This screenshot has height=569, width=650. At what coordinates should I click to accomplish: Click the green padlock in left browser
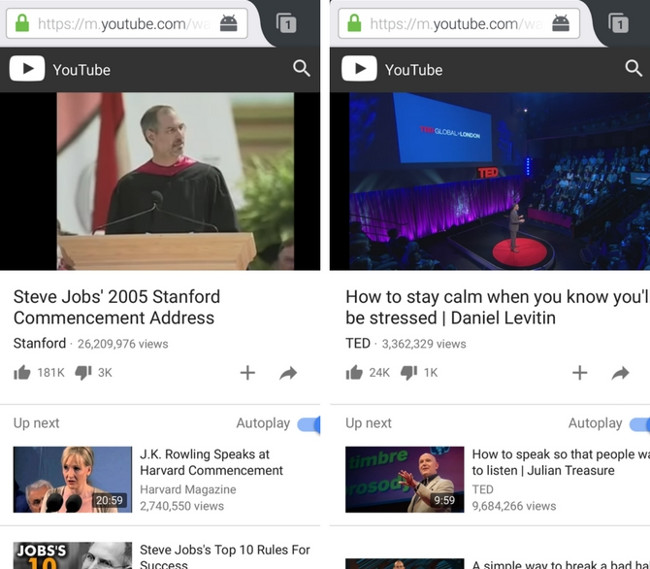[22, 23]
